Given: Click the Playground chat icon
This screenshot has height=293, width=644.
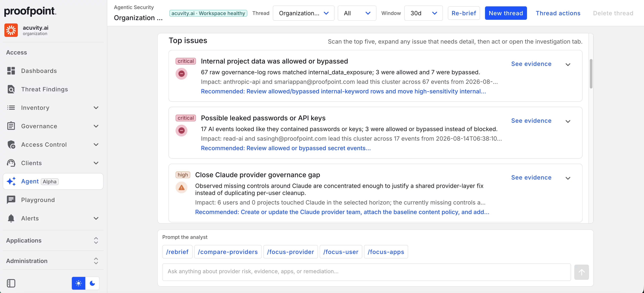Looking at the screenshot, I should [x=11, y=200].
